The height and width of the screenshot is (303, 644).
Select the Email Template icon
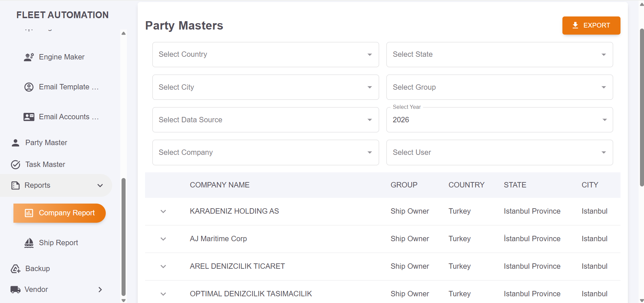(29, 87)
